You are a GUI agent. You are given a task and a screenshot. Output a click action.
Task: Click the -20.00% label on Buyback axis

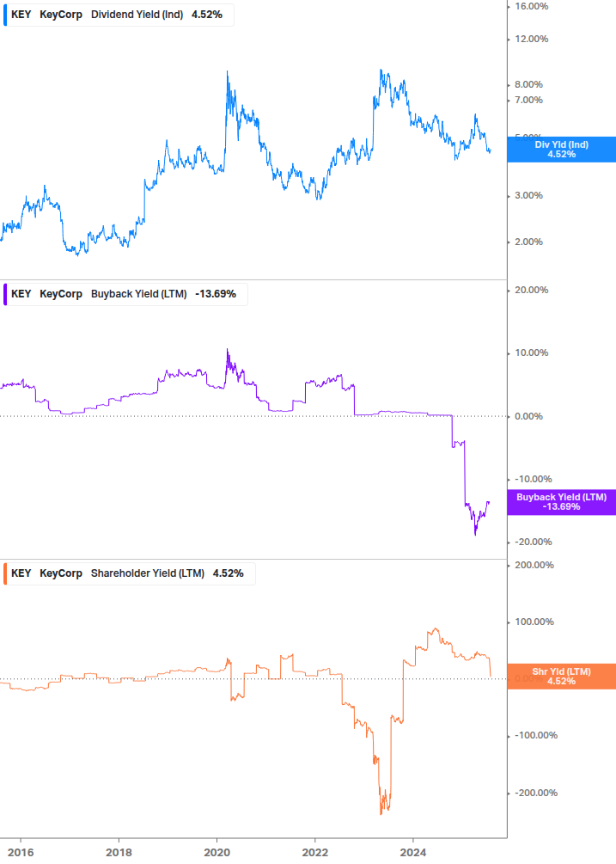tap(533, 542)
